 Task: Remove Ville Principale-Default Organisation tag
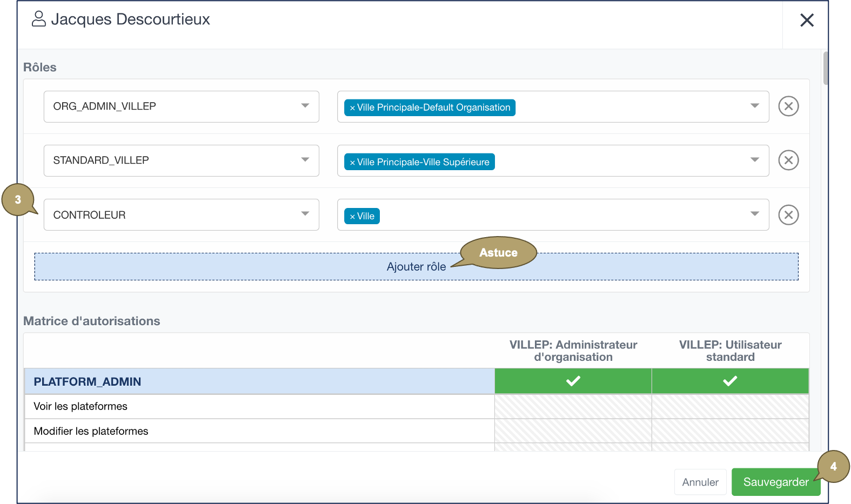352,108
